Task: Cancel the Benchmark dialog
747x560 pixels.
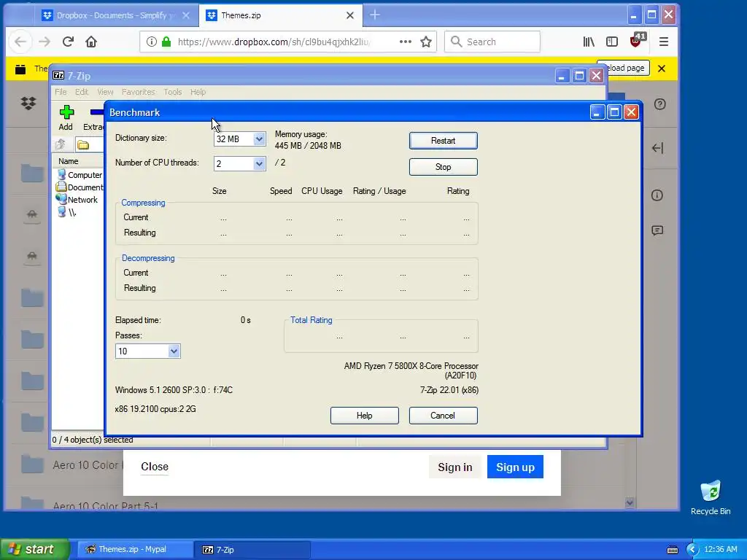Action: coord(443,415)
